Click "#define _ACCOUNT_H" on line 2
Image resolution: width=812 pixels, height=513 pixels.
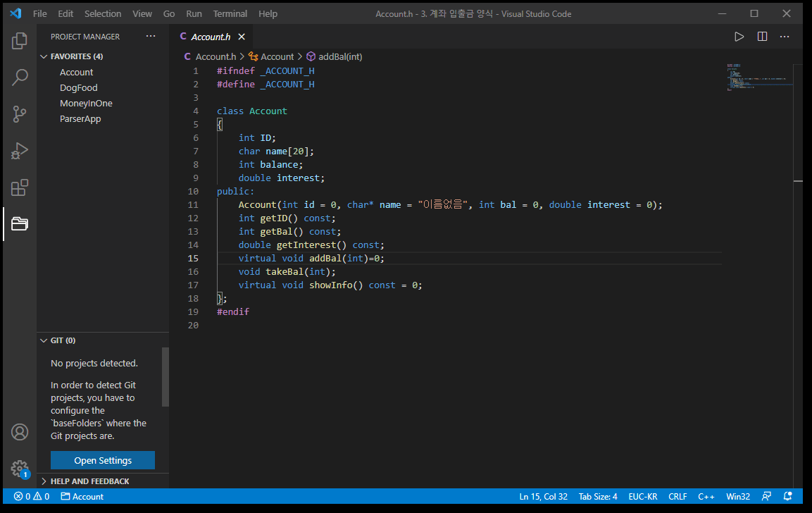tap(266, 84)
